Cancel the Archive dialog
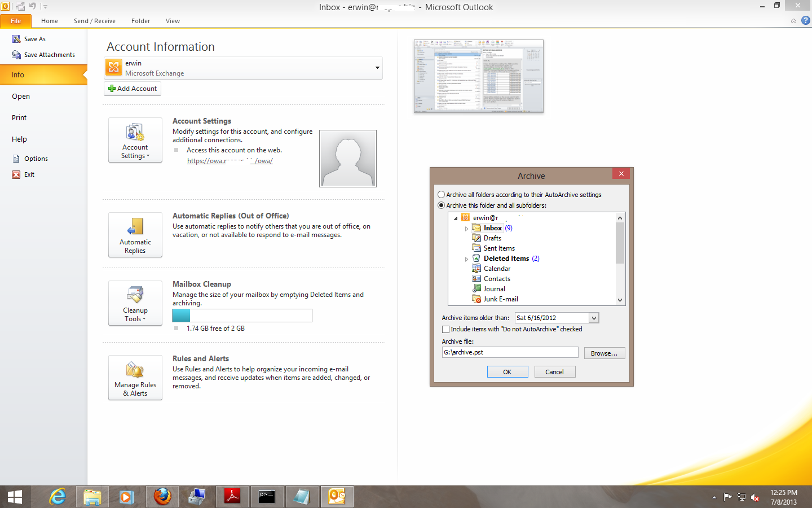The image size is (812, 508). coord(554,372)
